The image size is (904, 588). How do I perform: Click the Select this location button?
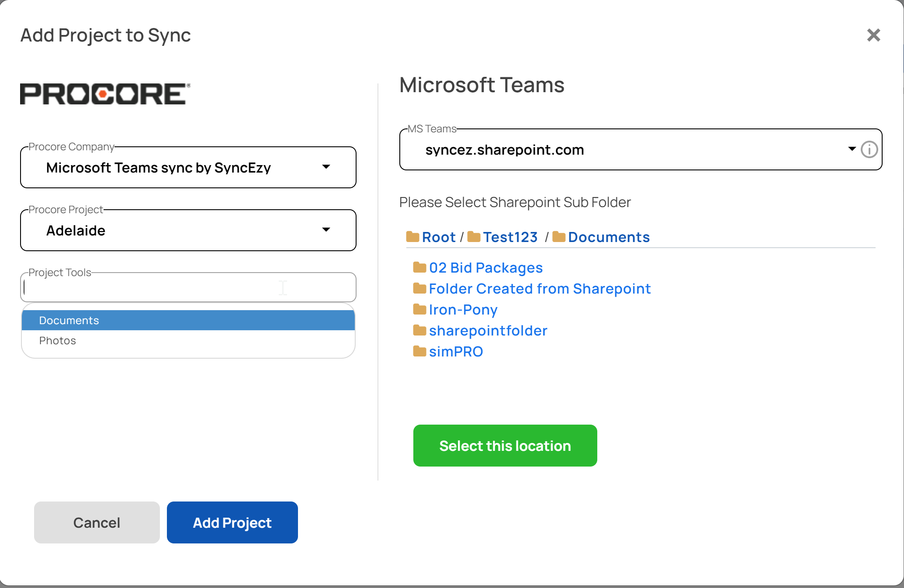505,446
